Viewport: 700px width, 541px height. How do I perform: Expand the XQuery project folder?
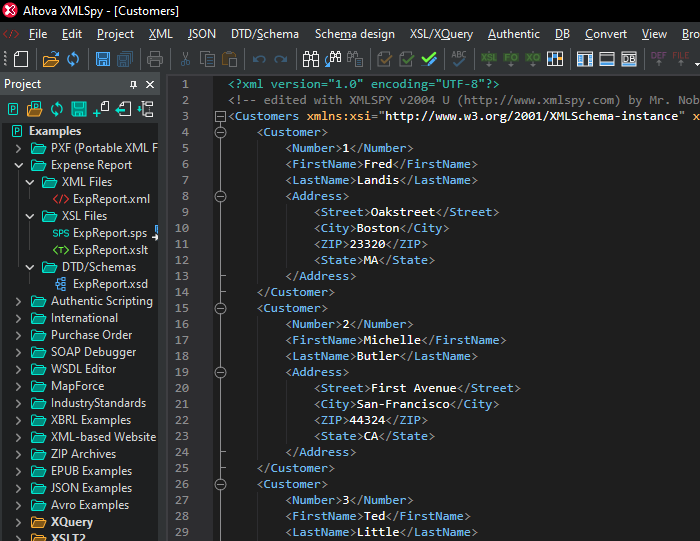tap(18, 522)
